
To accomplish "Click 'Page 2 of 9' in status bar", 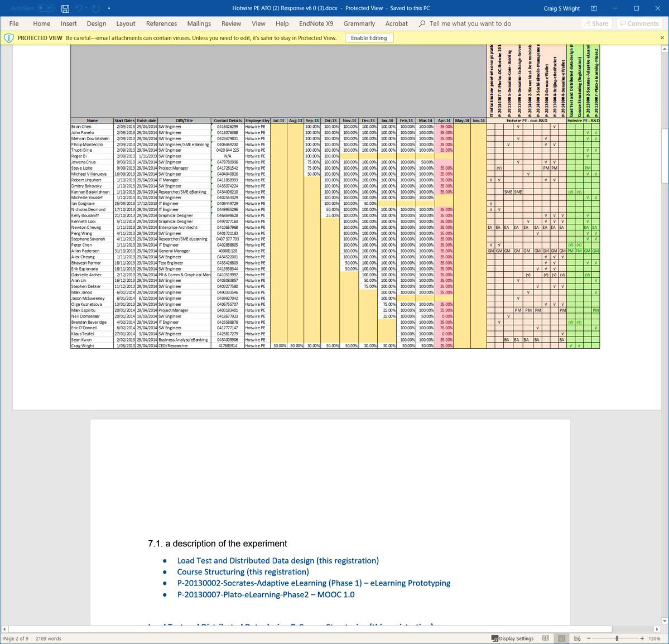I will point(16,638).
